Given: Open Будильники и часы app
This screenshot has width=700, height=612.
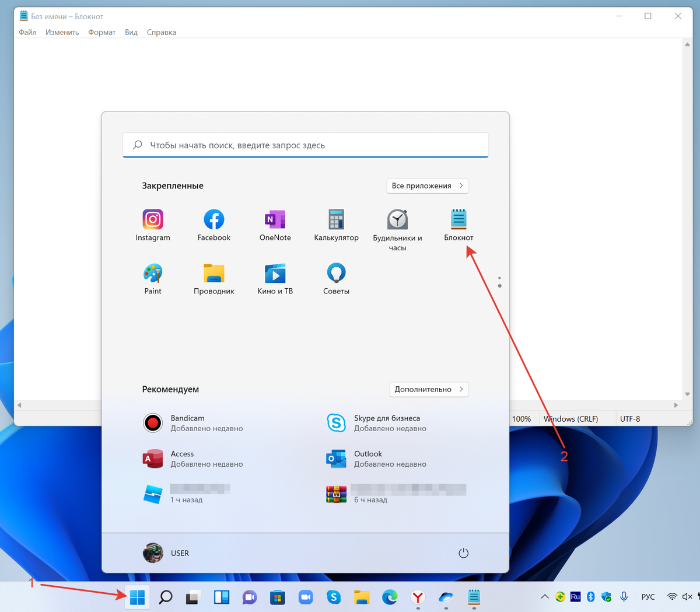Looking at the screenshot, I should pos(397,230).
